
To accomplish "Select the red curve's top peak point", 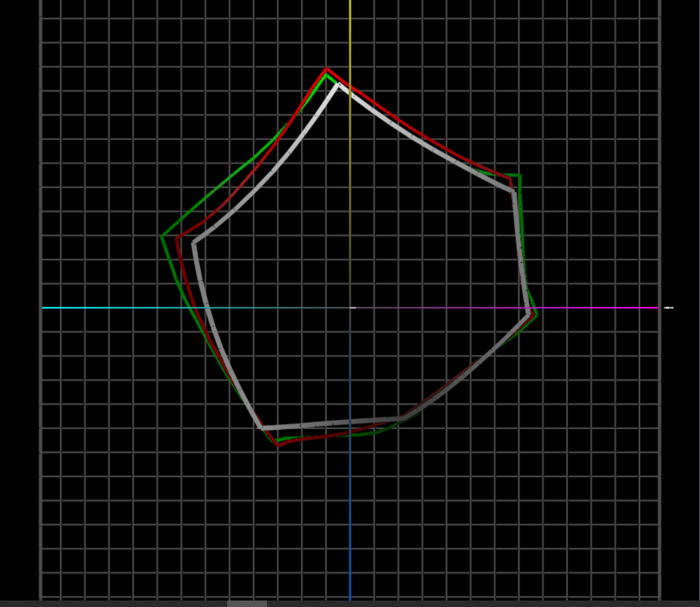I will pos(327,68).
